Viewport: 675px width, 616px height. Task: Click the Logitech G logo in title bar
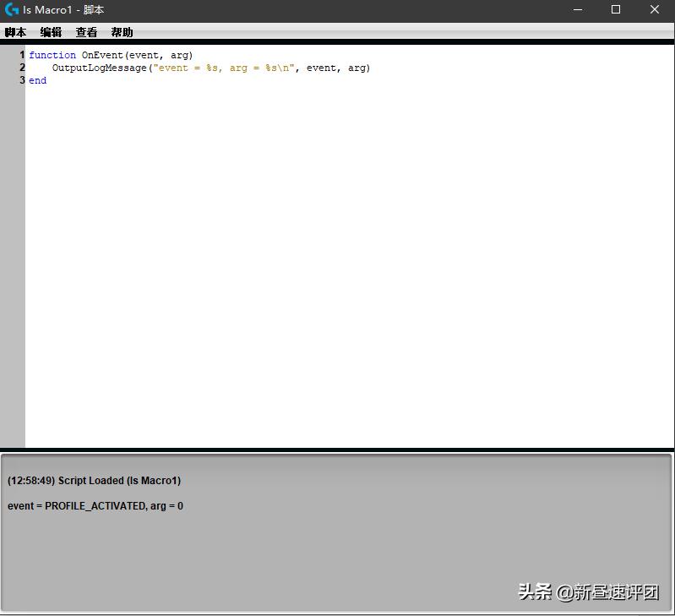(12, 10)
